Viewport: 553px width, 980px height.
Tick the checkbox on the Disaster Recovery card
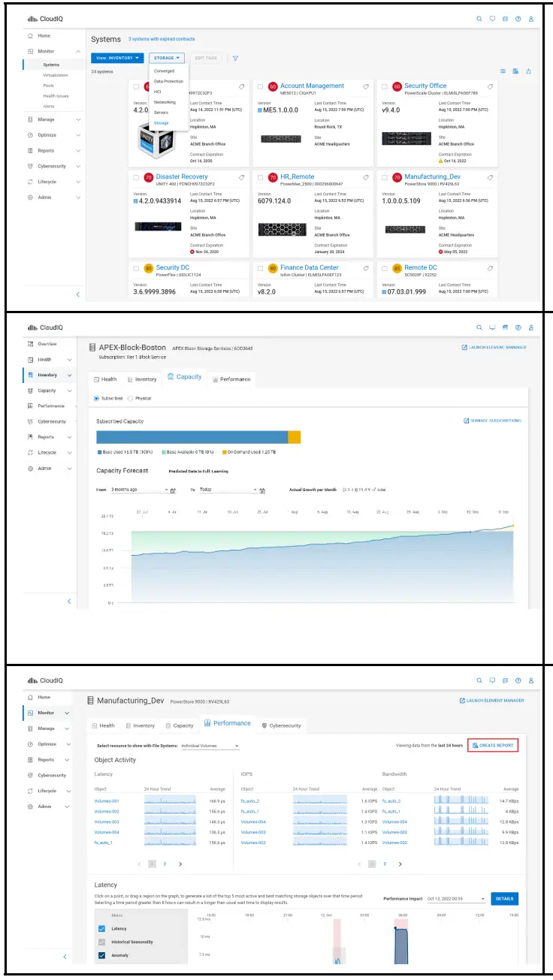point(136,179)
